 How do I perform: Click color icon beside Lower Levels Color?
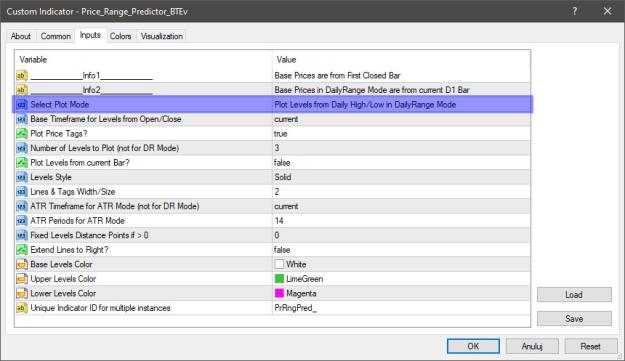click(22, 294)
